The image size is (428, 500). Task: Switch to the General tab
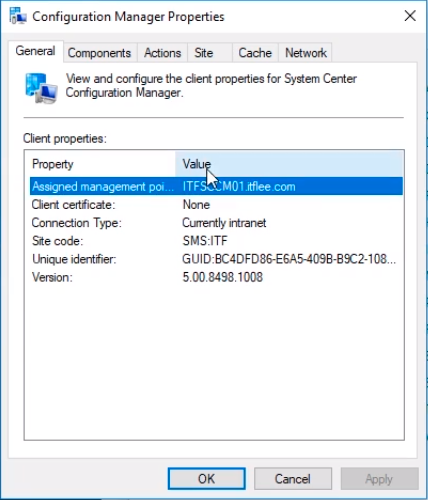coord(35,51)
